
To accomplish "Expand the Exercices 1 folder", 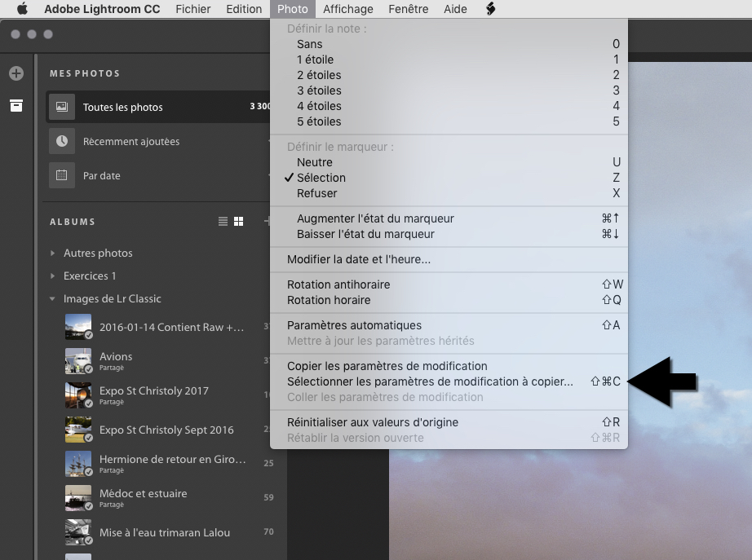I will [x=52, y=276].
